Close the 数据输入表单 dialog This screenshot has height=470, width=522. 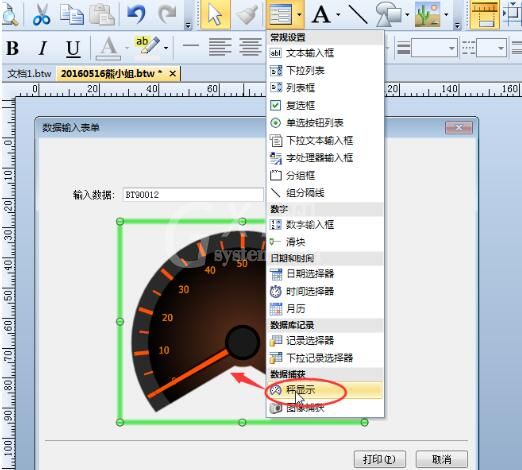(x=459, y=128)
